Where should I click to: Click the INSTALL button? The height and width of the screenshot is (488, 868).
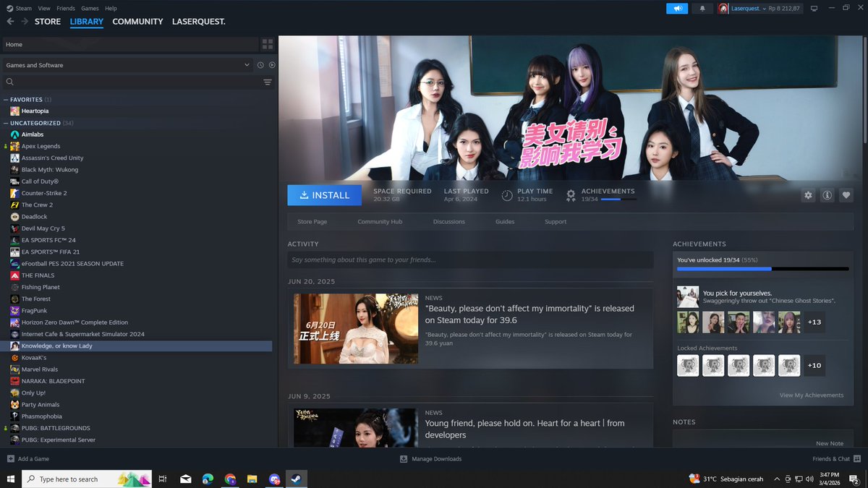tap(324, 195)
